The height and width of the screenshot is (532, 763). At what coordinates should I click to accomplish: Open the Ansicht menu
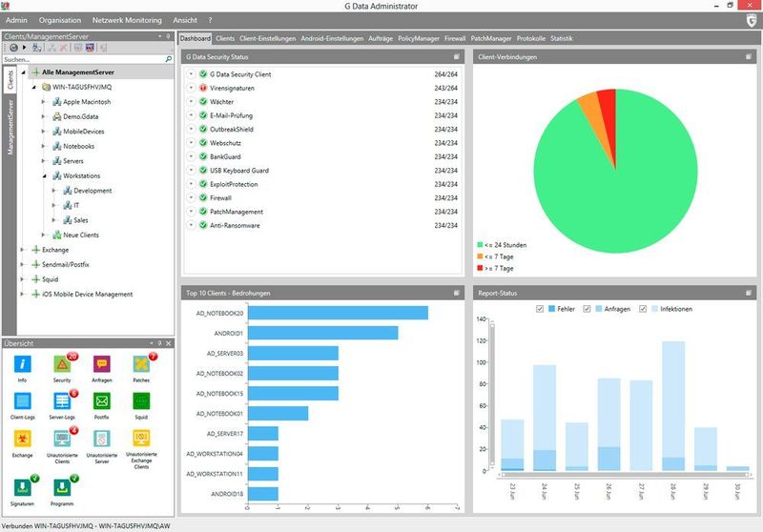[x=185, y=20]
